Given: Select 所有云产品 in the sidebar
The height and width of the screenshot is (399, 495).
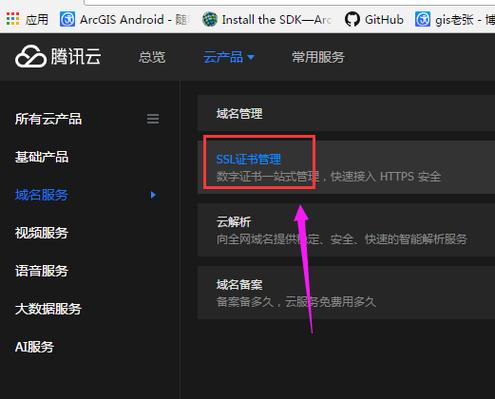Looking at the screenshot, I should tap(48, 119).
